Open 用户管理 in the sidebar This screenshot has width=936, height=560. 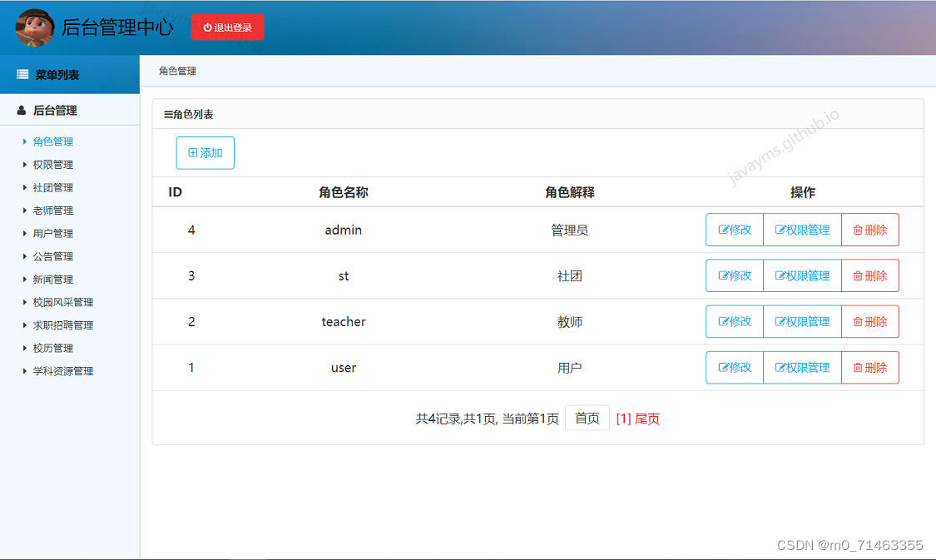pos(53,234)
